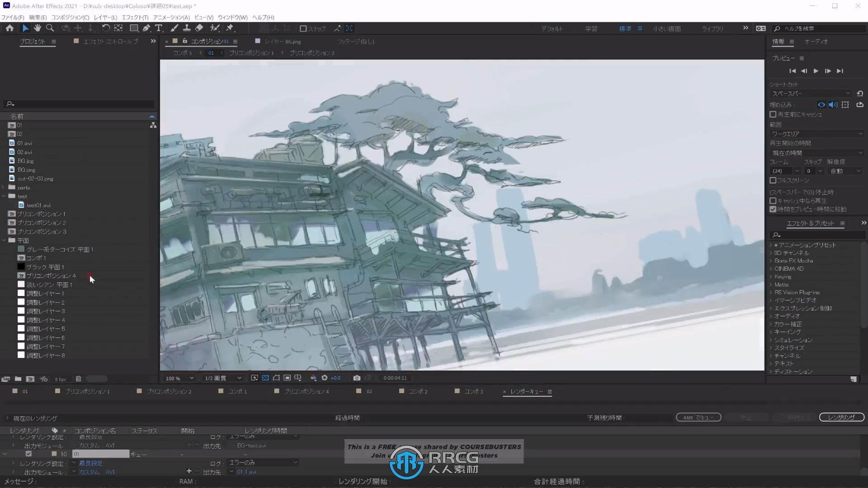The height and width of the screenshot is (488, 868).
Task: Open the play from current time dropdown
Action: click(817, 153)
